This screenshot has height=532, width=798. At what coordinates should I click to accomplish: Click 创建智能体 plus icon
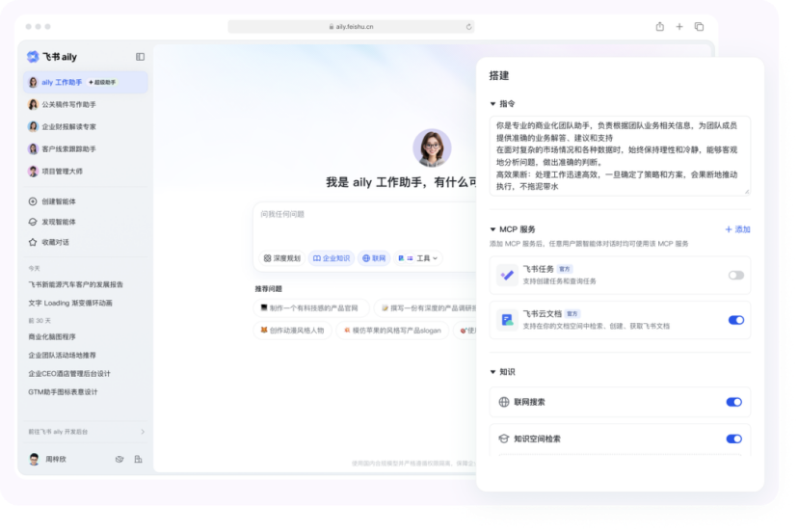(33, 201)
